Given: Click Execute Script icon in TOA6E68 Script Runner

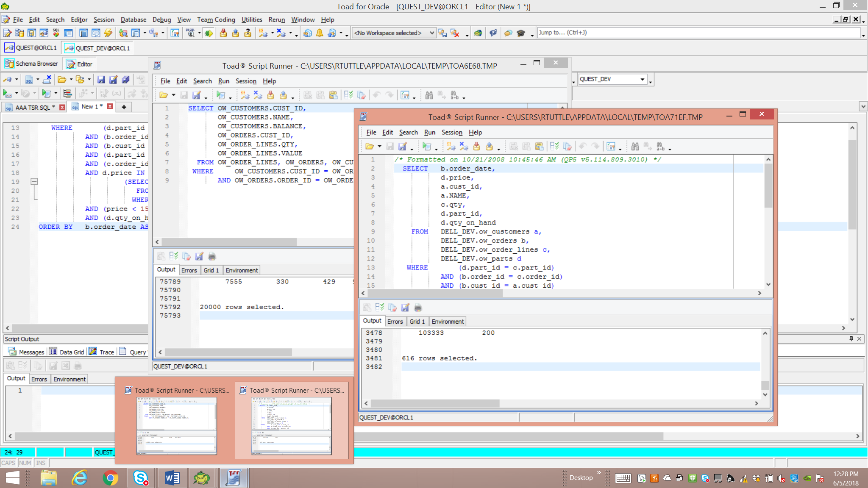Looking at the screenshot, I should tap(220, 95).
